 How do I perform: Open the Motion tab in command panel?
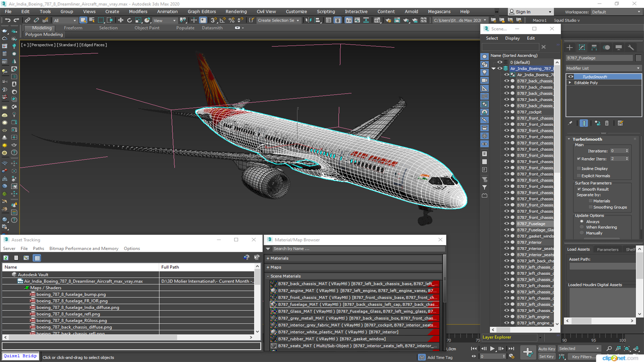(x=606, y=48)
